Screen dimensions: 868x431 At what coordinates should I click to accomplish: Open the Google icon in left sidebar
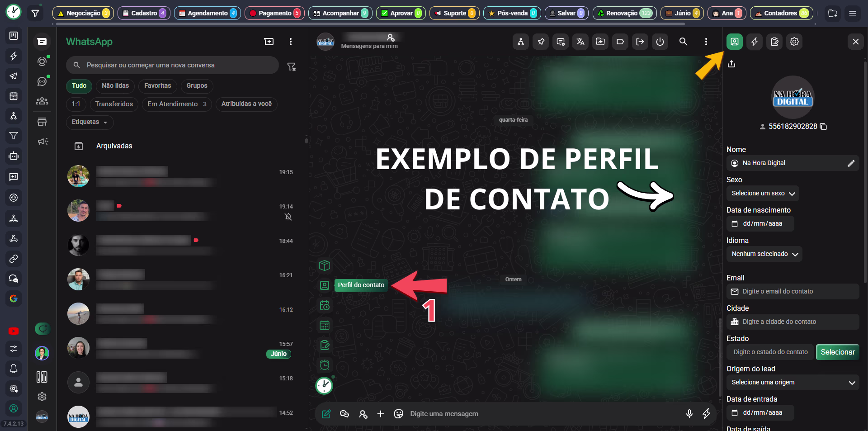point(14,298)
